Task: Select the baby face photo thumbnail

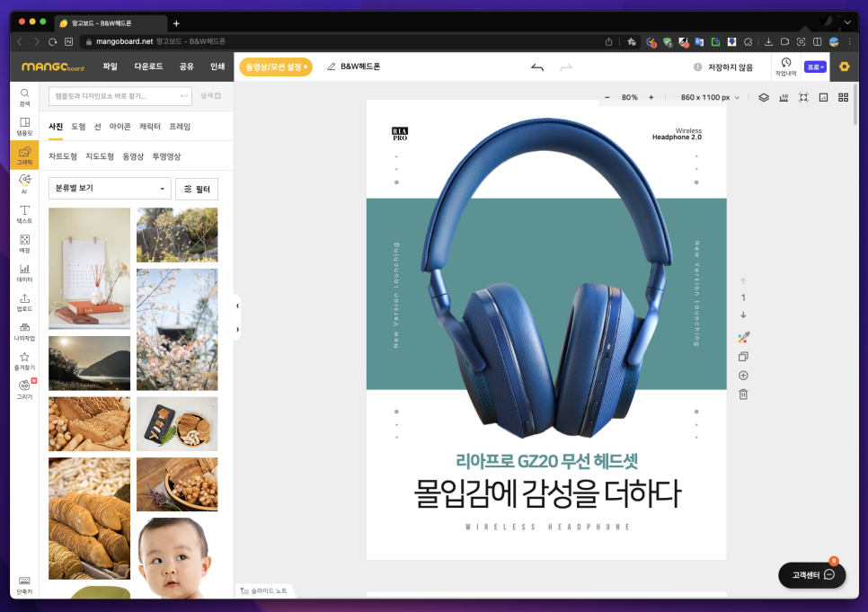Action: [177, 558]
